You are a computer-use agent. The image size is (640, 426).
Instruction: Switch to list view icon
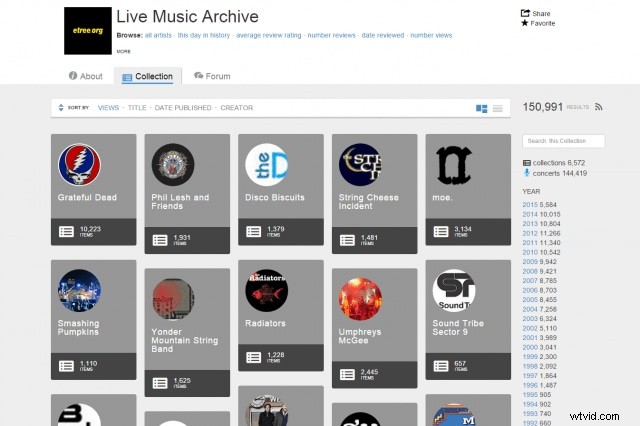point(498,108)
